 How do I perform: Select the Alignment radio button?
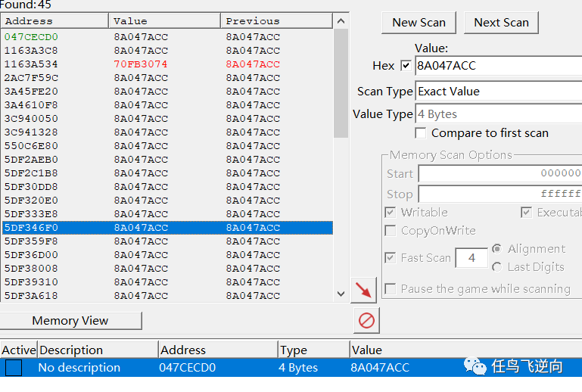(x=497, y=248)
